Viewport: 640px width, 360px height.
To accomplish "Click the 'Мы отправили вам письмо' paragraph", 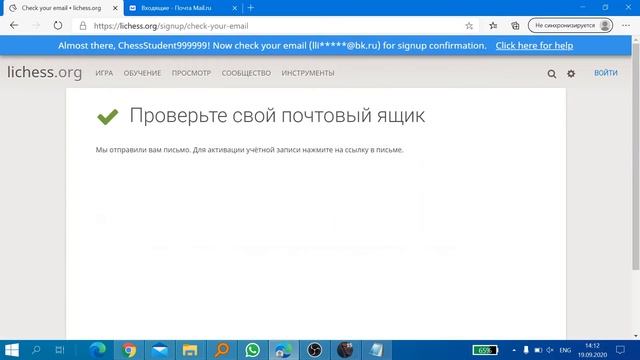I will [x=249, y=150].
